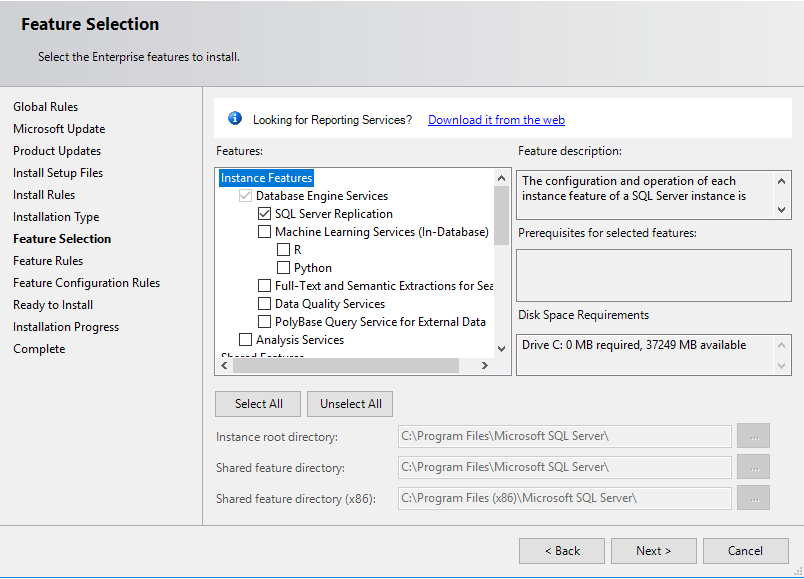Click the features list horizontal scrollbar thumb

[346, 366]
